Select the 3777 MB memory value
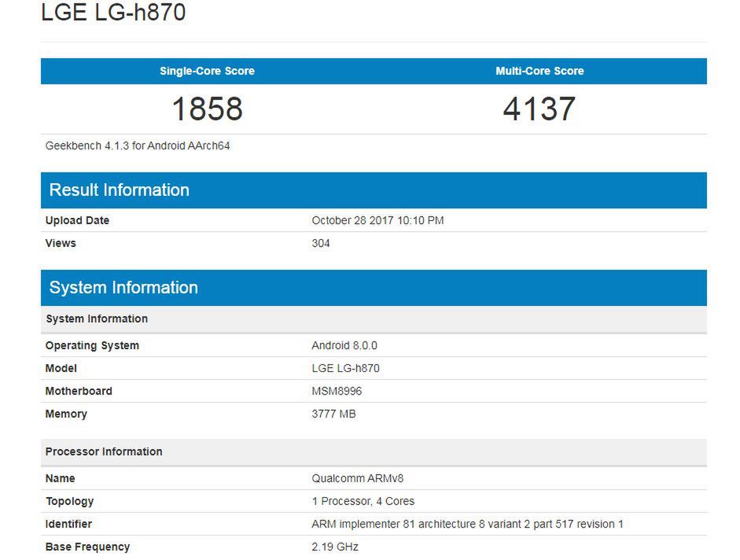This screenshot has height=560, width=740. click(x=333, y=414)
